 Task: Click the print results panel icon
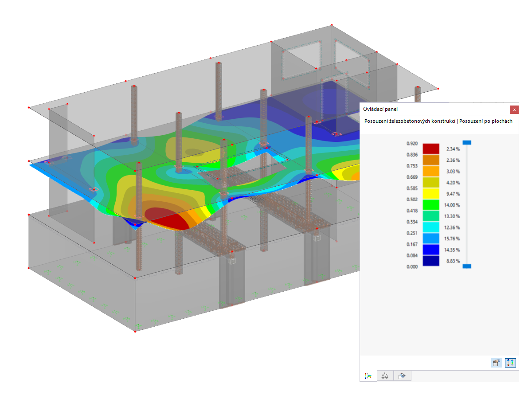click(496, 362)
